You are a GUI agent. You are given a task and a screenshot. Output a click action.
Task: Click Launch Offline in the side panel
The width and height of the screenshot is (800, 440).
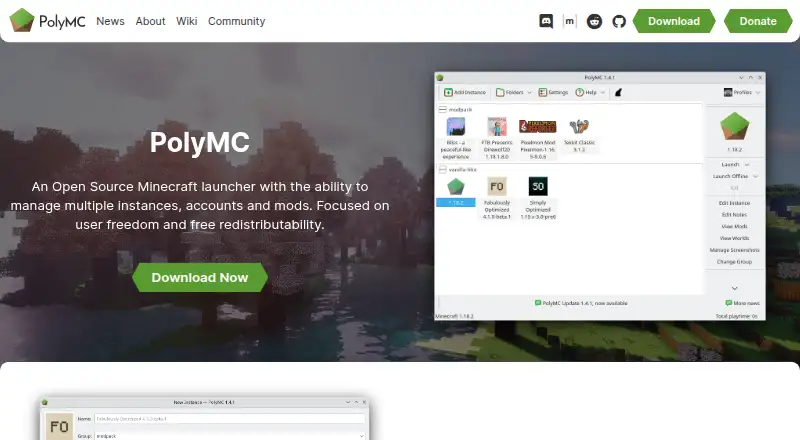point(730,176)
